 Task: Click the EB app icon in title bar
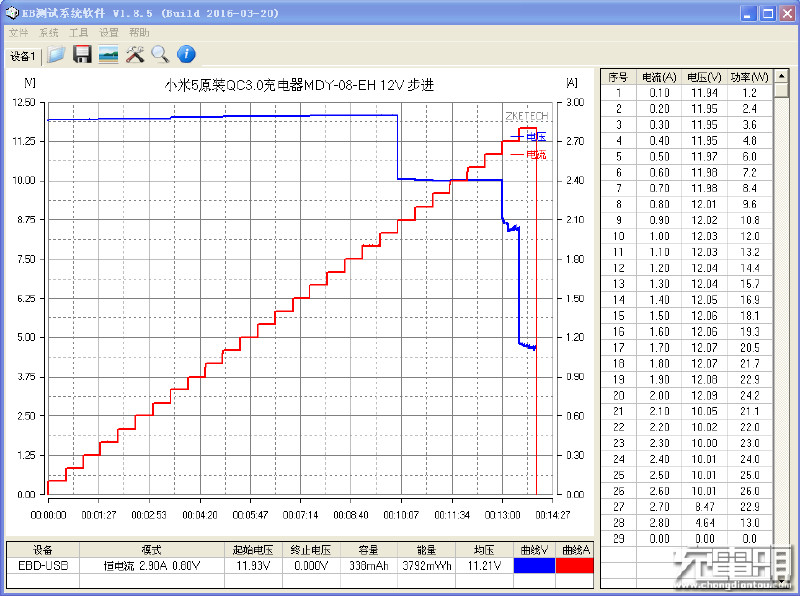12,13
